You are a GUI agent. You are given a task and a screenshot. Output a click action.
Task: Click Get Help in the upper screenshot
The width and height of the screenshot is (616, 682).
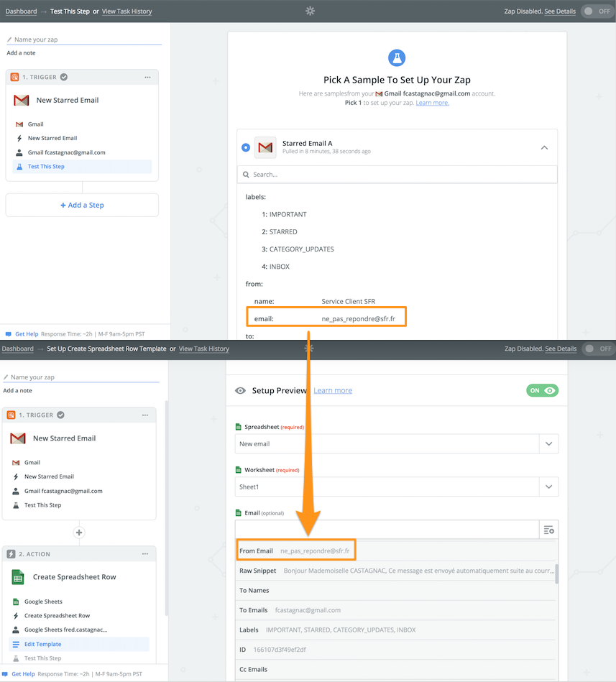point(27,334)
